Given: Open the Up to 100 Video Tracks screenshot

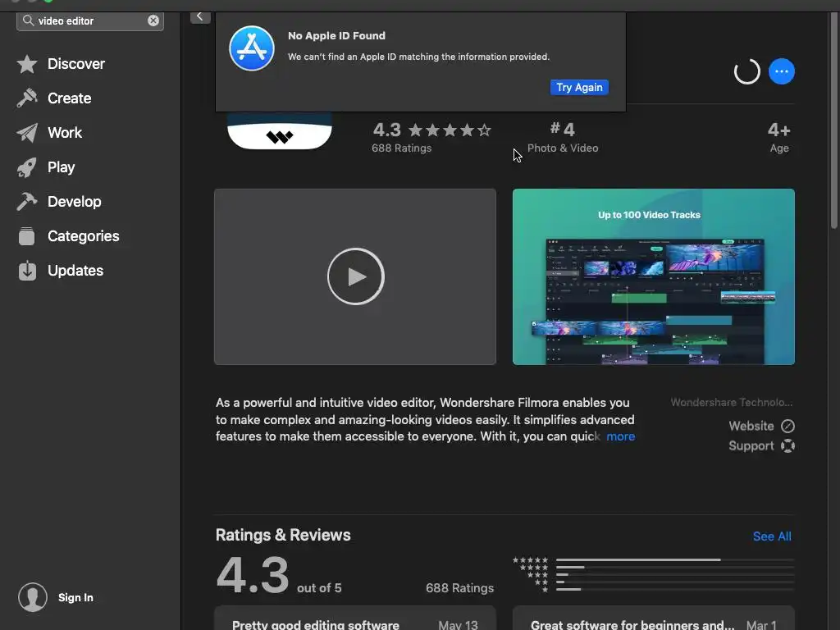Looking at the screenshot, I should tap(654, 276).
